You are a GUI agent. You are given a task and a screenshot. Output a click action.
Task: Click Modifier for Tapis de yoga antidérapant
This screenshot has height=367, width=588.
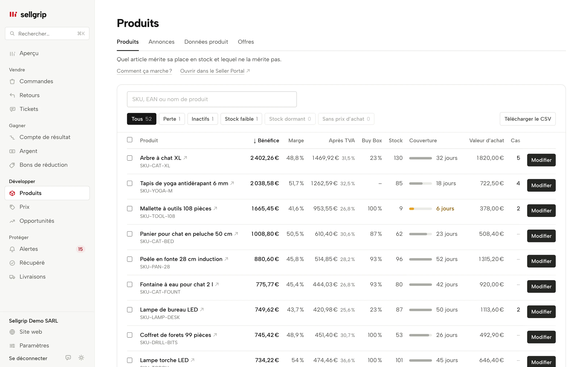tap(541, 185)
